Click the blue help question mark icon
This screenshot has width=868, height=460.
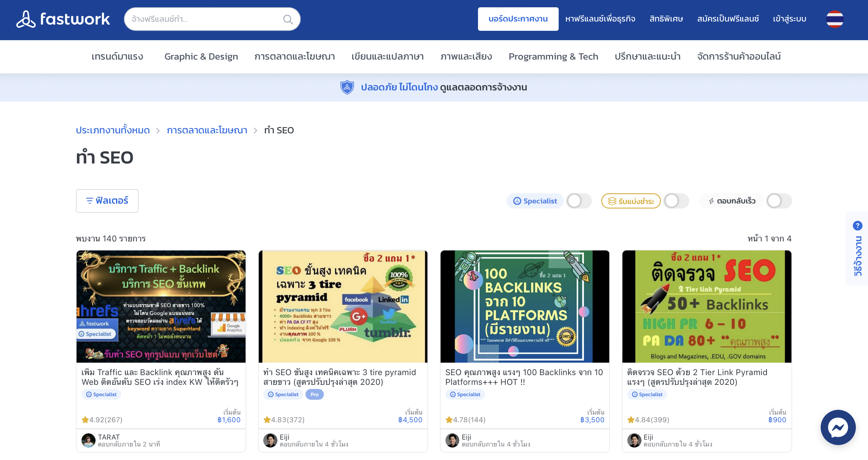coord(857,226)
